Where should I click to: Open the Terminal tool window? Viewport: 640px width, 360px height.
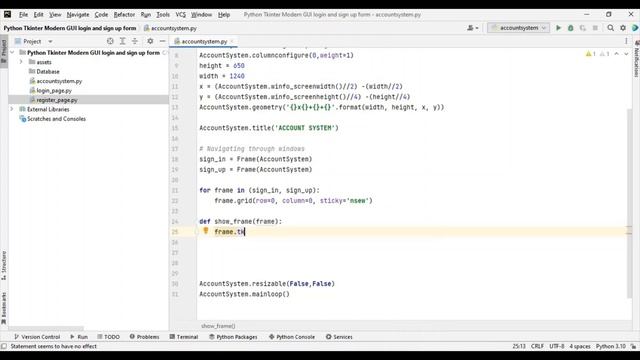(184, 337)
